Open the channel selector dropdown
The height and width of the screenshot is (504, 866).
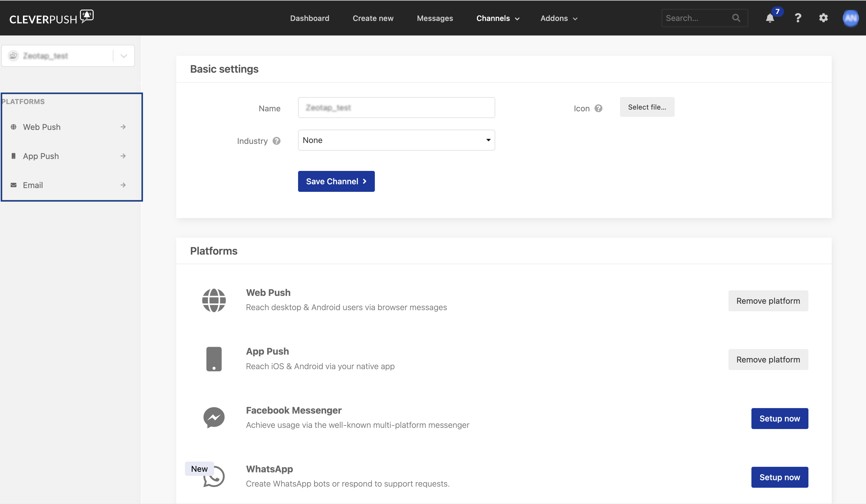pyautogui.click(x=68, y=56)
